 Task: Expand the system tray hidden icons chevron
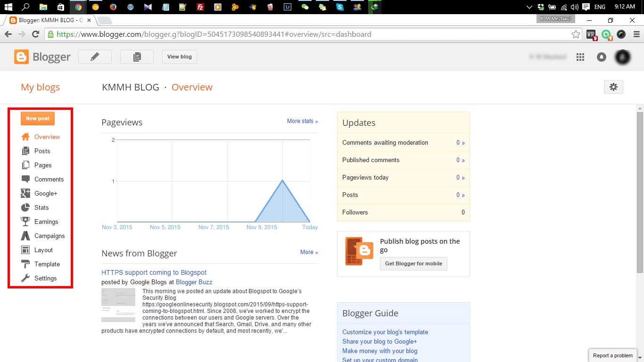tap(529, 7)
